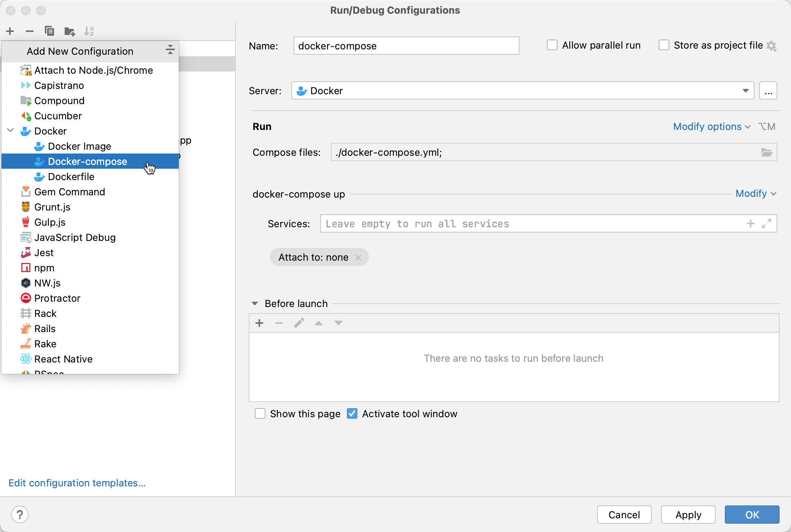The width and height of the screenshot is (791, 532).
Task: Copy the configuration with the duplicate icon
Action: click(x=49, y=31)
